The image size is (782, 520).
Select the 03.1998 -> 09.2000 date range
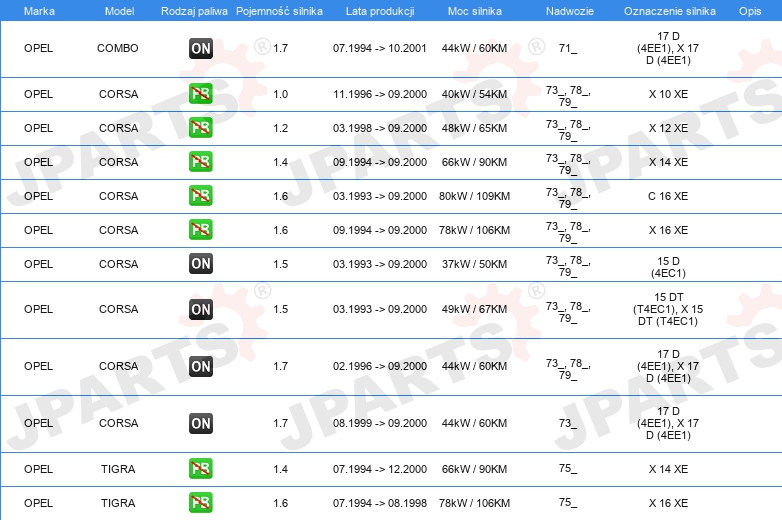(x=380, y=128)
